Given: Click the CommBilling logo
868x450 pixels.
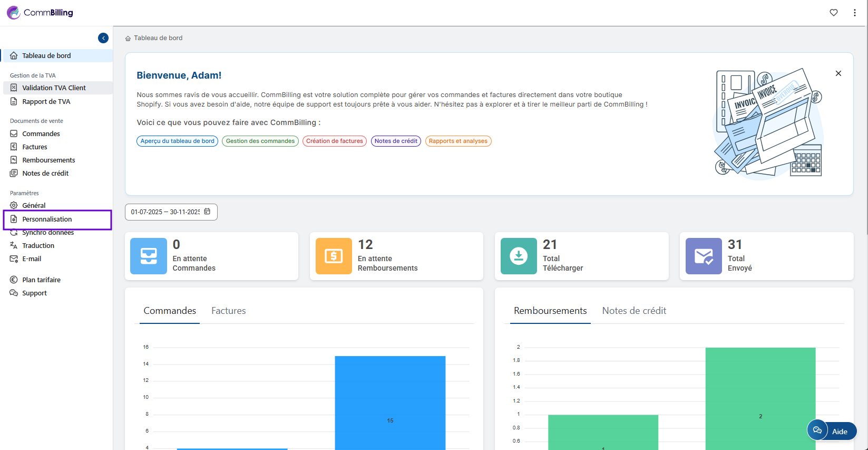Looking at the screenshot, I should pos(40,13).
